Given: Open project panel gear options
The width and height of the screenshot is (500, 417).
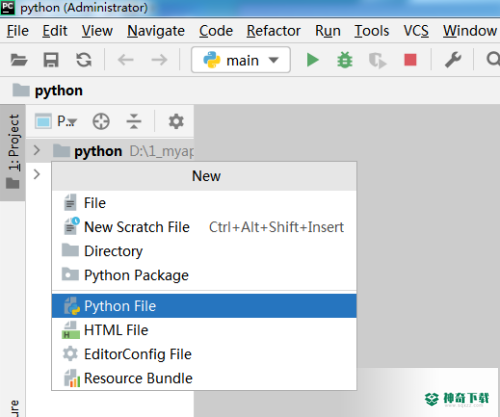Looking at the screenshot, I should point(176,121).
